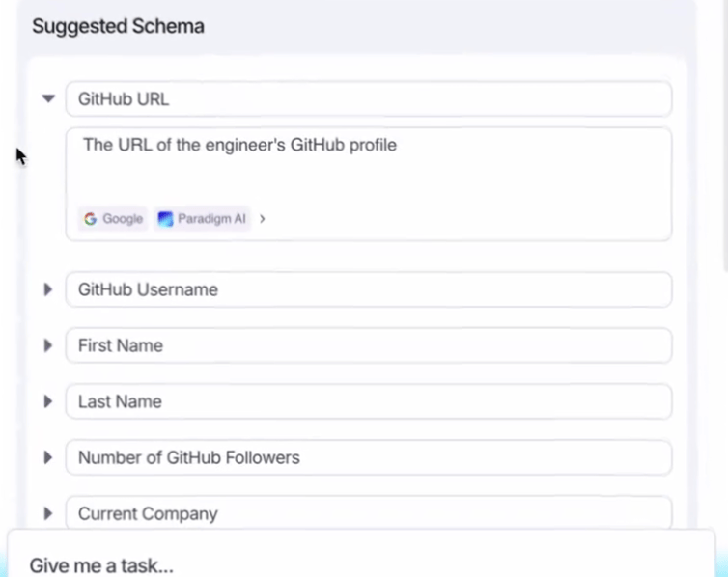Click the Suggested Schema heading
Viewport: 728px width, 577px height.
(118, 26)
